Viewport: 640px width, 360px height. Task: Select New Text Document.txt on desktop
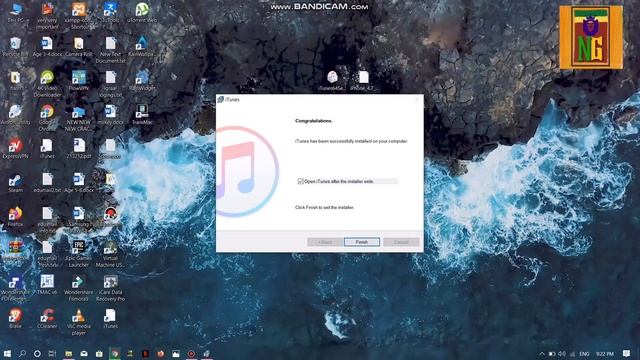111,50
